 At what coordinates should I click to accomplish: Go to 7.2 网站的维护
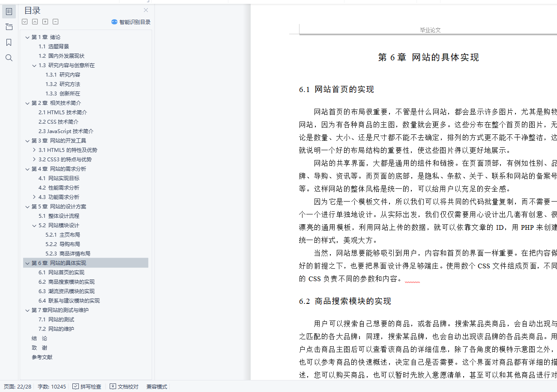(x=56, y=329)
